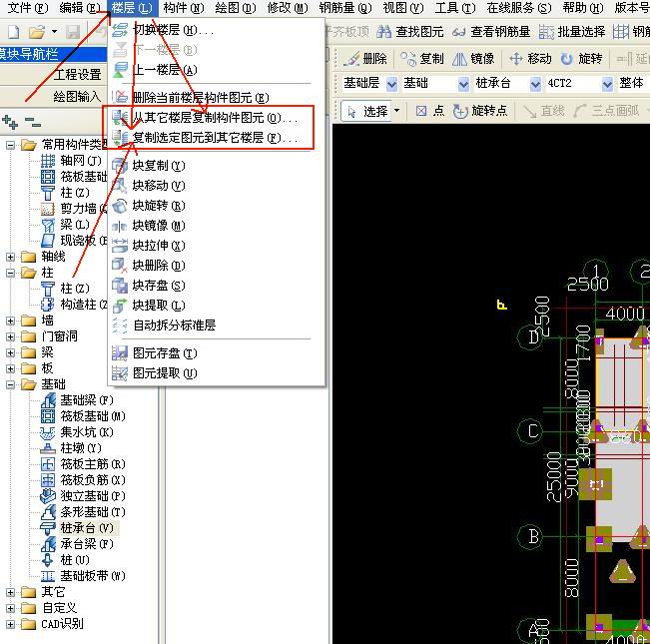Viewport: 650px width, 644px height.
Task: Click the 选择 select tool button
Action: (366, 111)
